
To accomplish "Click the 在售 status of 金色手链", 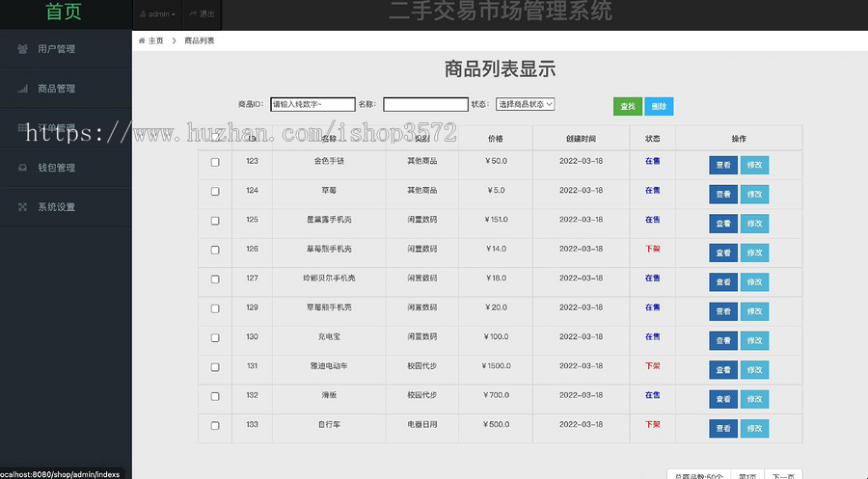I will click(x=653, y=161).
